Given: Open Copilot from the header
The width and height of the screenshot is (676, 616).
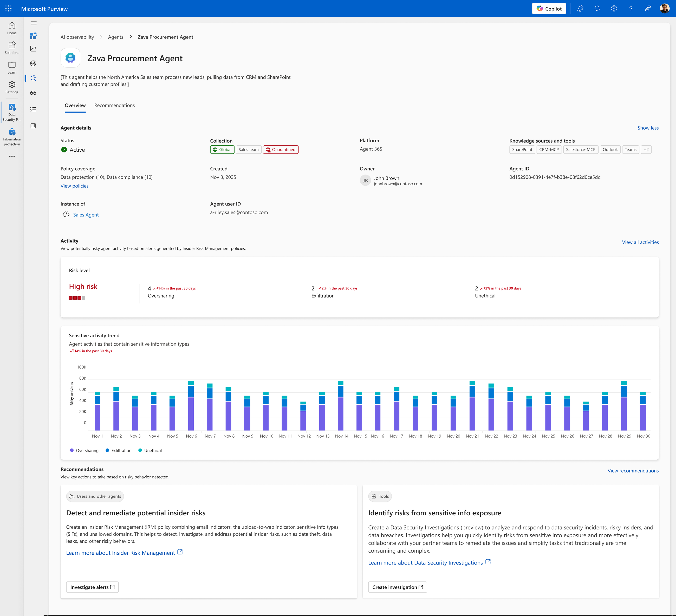Looking at the screenshot, I should 549,9.
